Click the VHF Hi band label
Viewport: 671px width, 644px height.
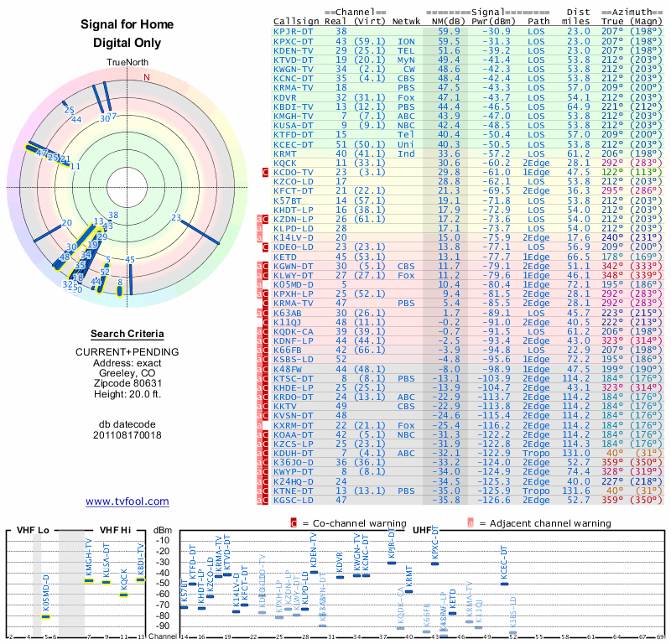pyautogui.click(x=115, y=530)
